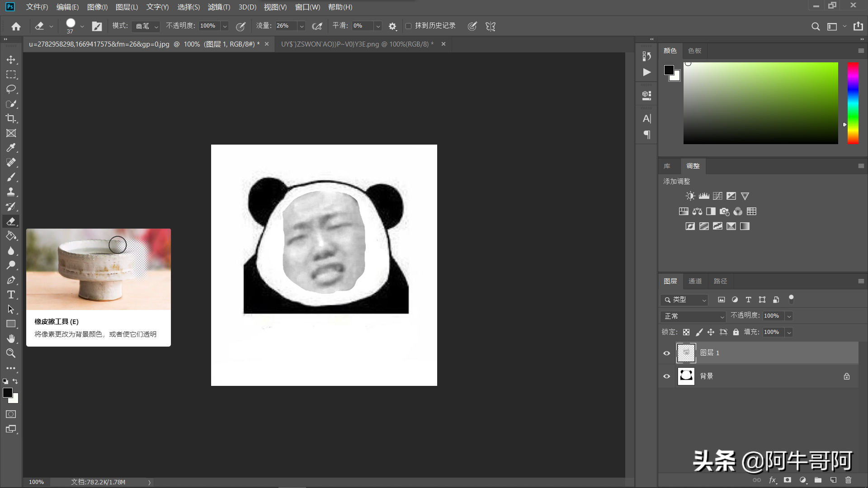Select the Eyedropper tool
Viewport: 868px width, 488px height.
tap(11, 148)
